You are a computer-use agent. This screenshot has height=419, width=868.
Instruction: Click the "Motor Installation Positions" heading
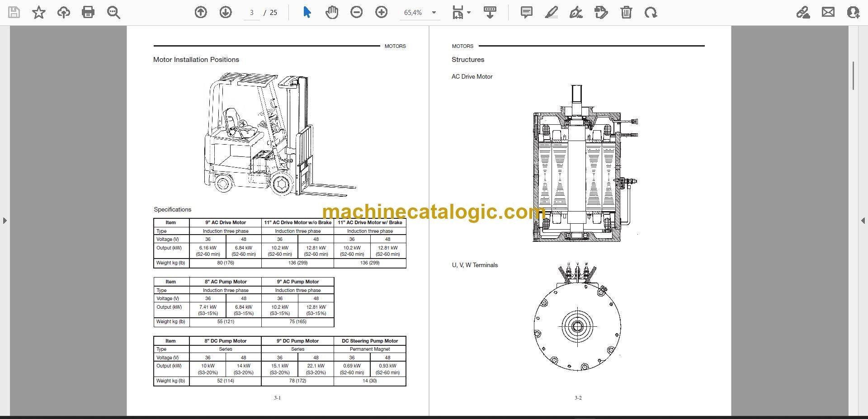(x=196, y=60)
